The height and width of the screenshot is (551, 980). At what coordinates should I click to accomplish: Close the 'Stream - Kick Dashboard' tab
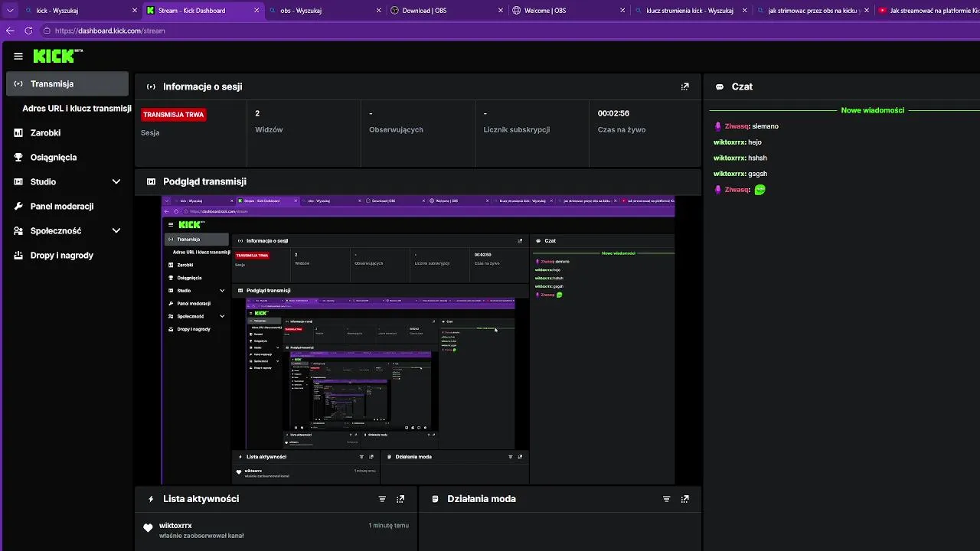(x=256, y=11)
